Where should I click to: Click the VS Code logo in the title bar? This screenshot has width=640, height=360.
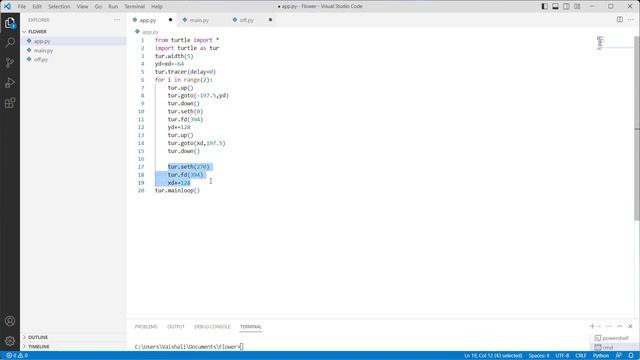click(x=7, y=6)
